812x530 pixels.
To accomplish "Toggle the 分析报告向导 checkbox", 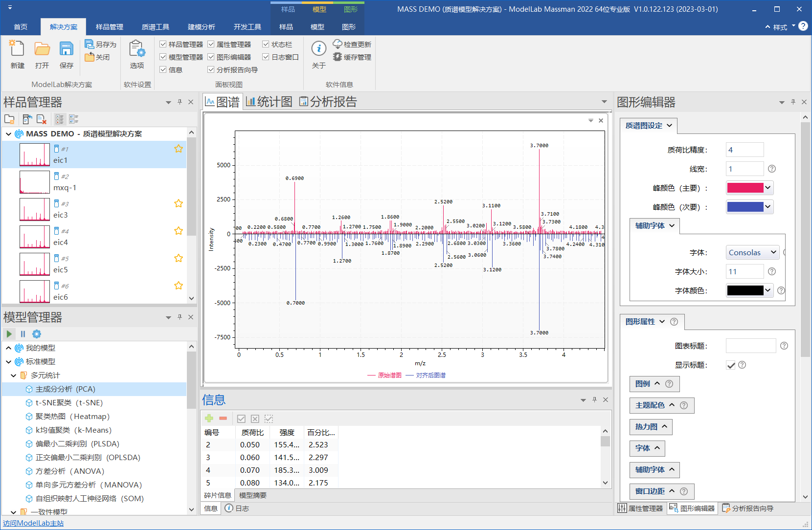I will (x=211, y=70).
